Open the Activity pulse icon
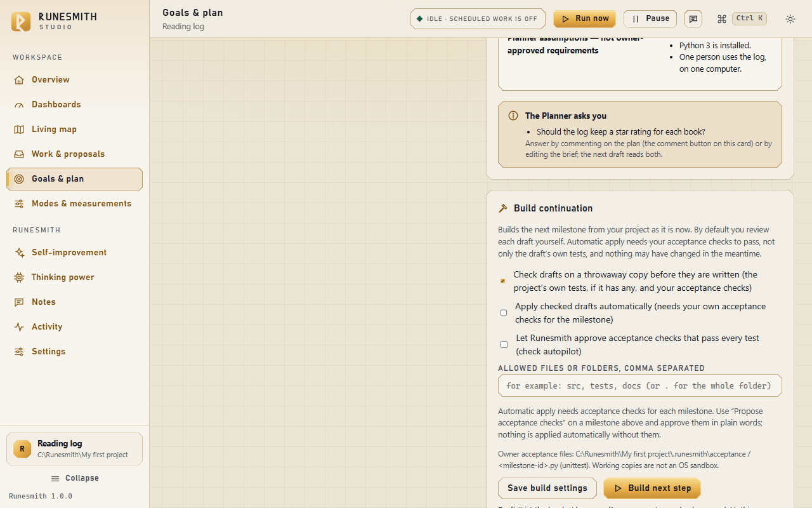This screenshot has height=508, width=812. (x=19, y=327)
